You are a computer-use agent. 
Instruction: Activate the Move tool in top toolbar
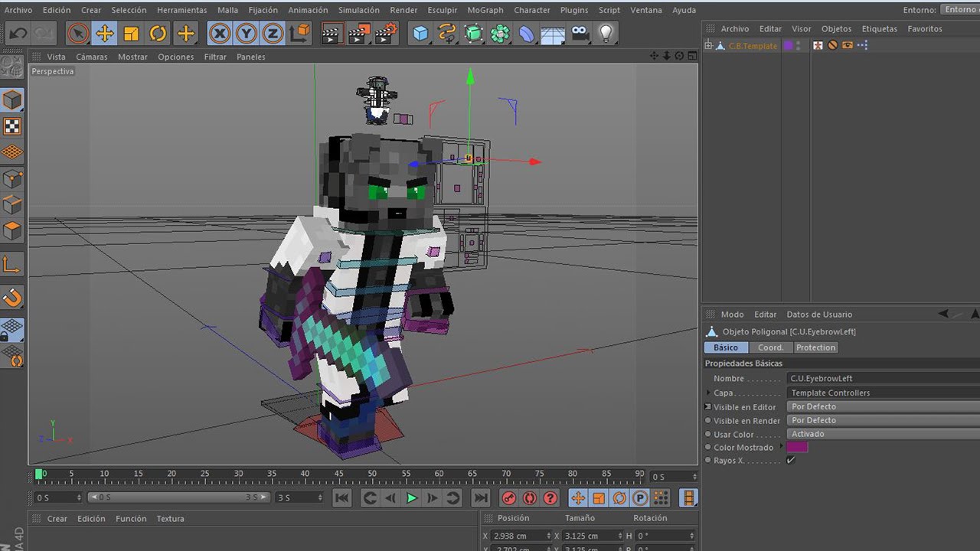[104, 33]
